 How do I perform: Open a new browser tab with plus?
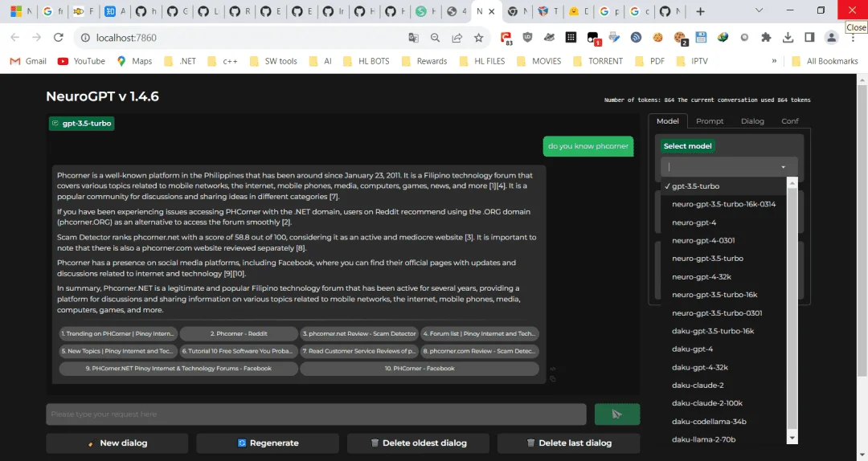(x=700, y=11)
